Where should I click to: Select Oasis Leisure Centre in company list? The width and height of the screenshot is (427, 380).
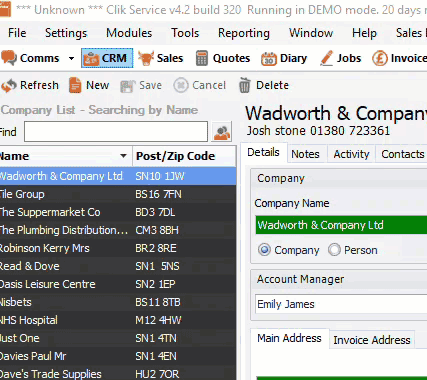(x=118, y=284)
